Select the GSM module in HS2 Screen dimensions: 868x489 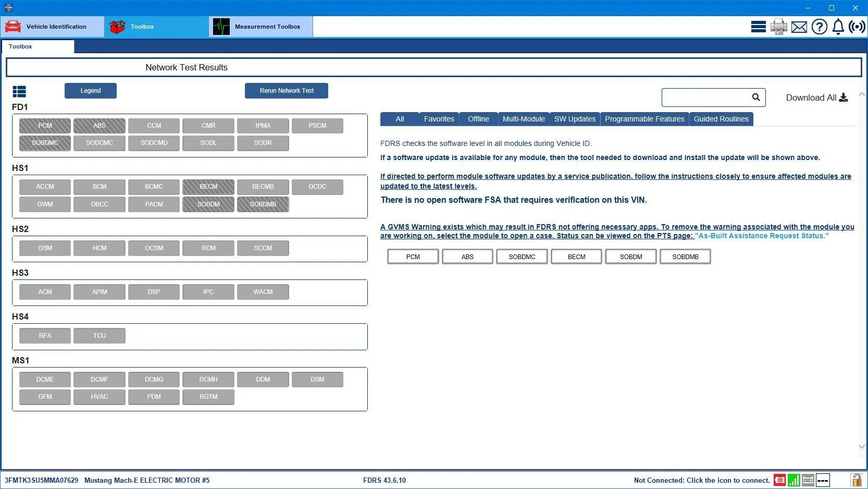tap(45, 248)
